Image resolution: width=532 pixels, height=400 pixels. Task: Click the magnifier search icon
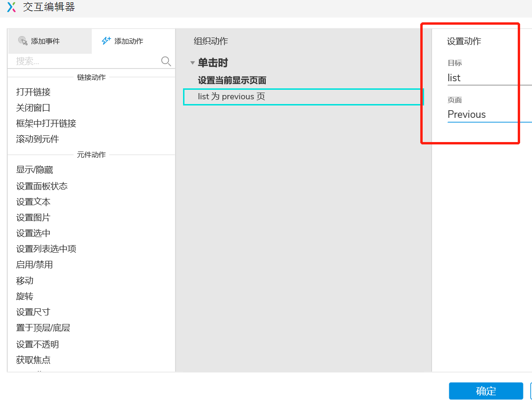[x=166, y=61]
